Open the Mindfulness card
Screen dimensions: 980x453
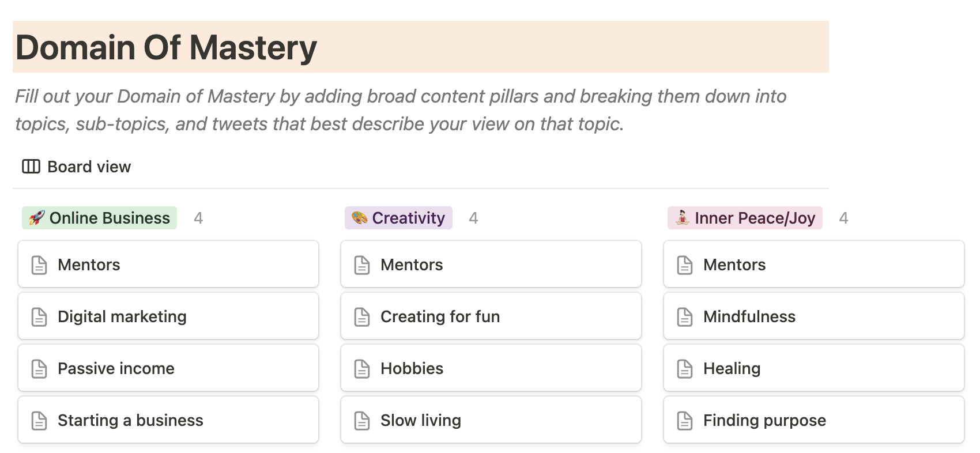pos(814,316)
